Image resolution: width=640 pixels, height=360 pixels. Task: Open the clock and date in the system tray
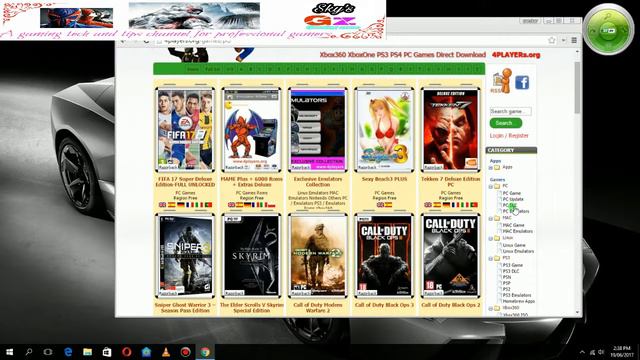coord(622,352)
